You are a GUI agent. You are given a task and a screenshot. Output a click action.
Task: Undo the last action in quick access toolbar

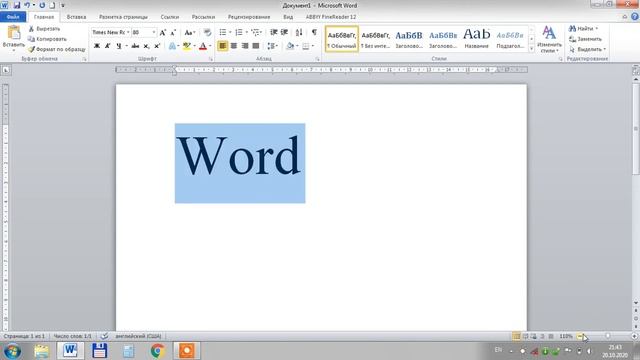pos(27,5)
